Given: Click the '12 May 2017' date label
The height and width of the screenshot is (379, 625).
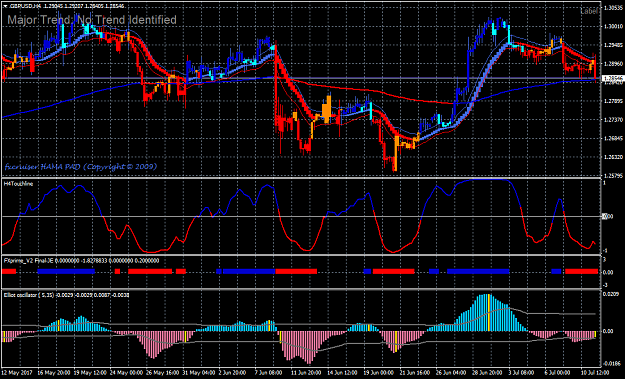Looking at the screenshot, I should 18,373.
